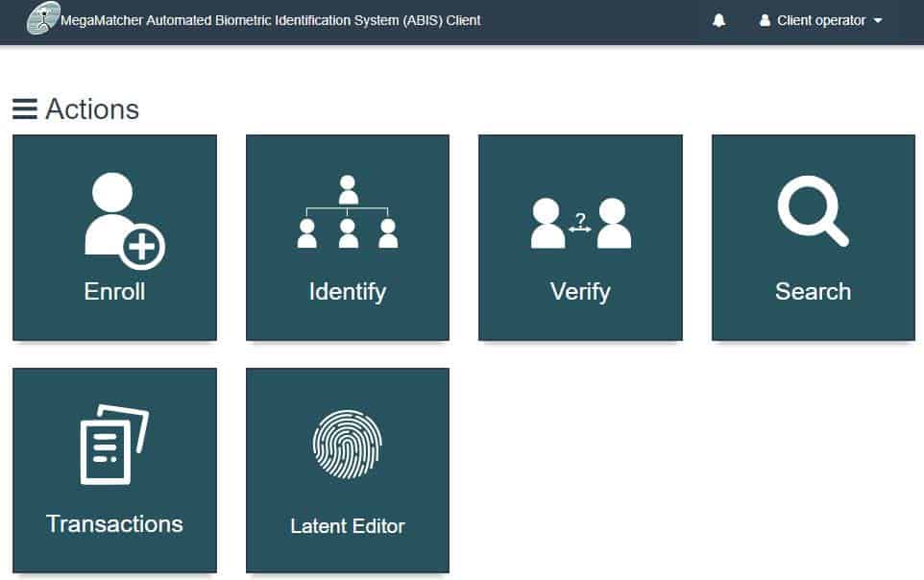Click the MegaMatcher ABIS Client title

(271, 20)
